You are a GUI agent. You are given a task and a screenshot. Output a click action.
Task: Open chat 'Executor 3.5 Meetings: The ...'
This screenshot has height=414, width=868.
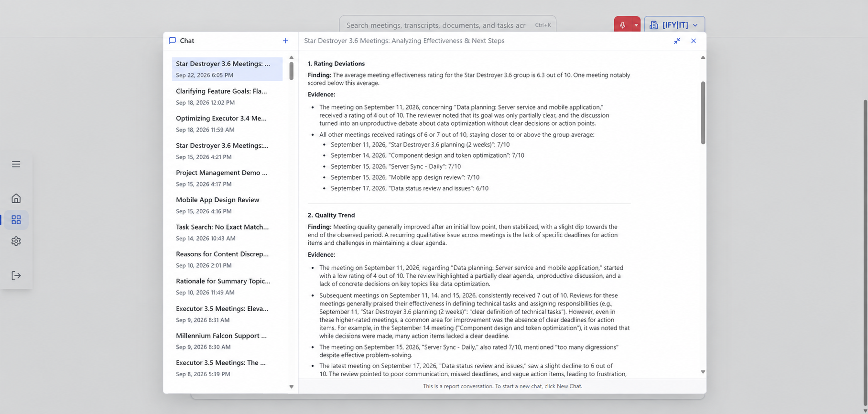(227, 368)
